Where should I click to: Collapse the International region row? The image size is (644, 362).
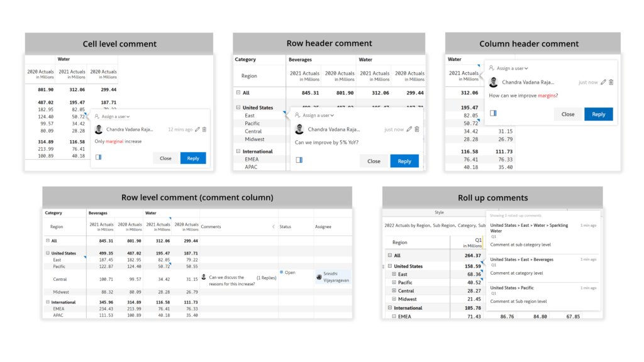[x=389, y=307]
